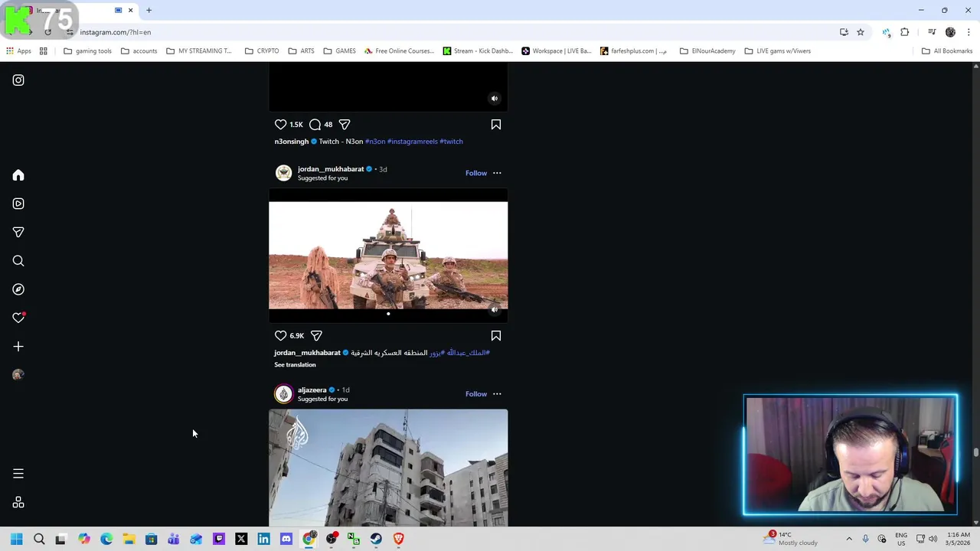Open More options for jordan__mukhabarat post
Image resolution: width=980 pixels, height=551 pixels.
point(497,173)
